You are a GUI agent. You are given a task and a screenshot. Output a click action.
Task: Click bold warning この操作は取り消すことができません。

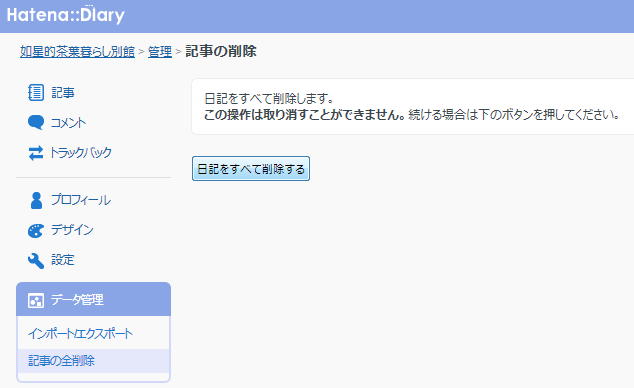[305, 115]
